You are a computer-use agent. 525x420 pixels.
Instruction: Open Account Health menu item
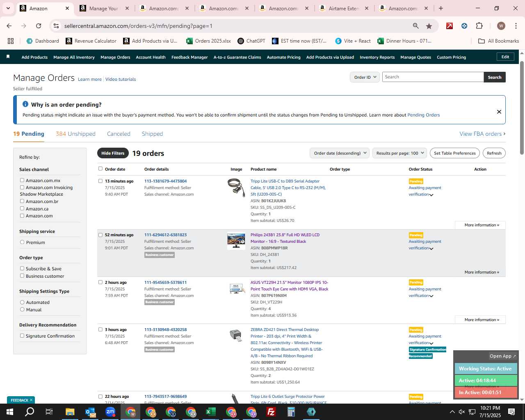pyautogui.click(x=151, y=57)
